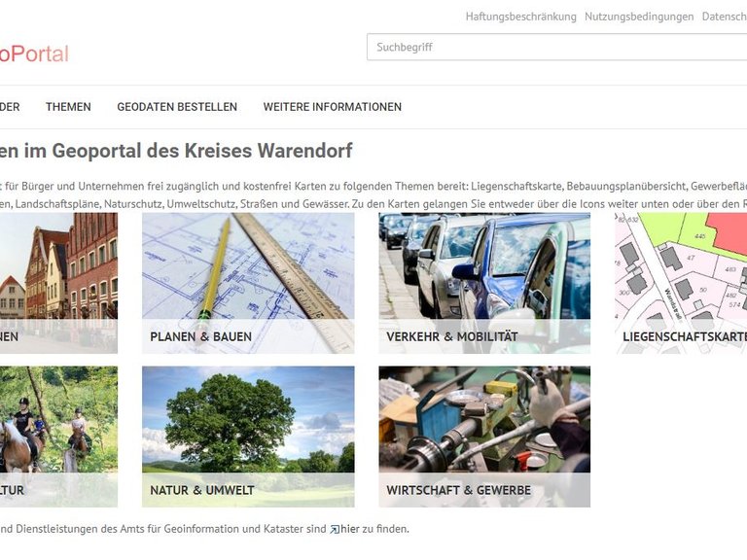
Task: Open the THEMEN menu
Action: [68, 107]
